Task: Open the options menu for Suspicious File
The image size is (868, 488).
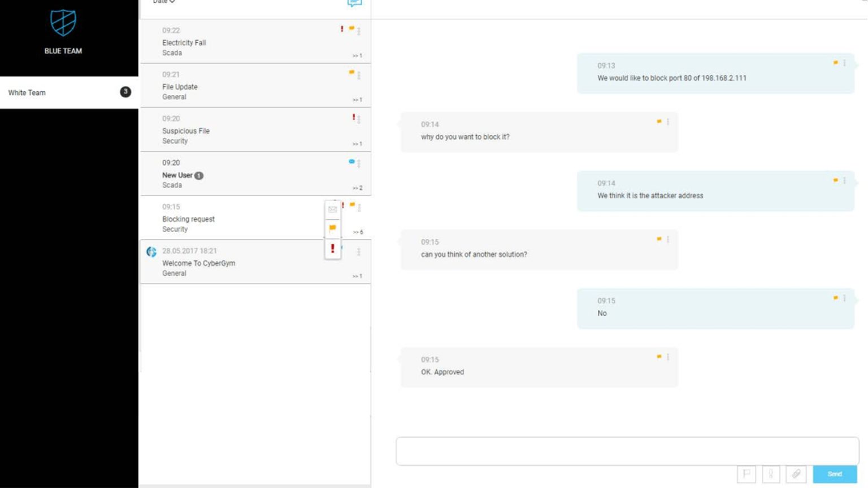Action: (359, 119)
